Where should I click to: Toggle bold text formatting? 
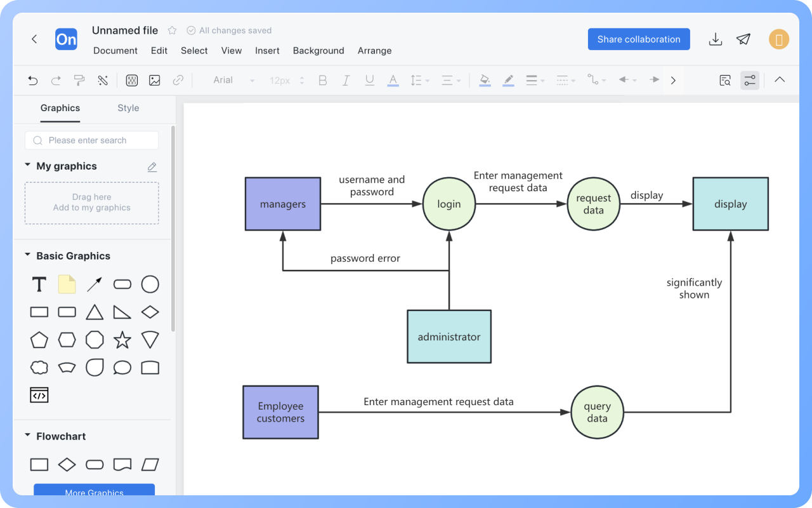click(x=322, y=80)
